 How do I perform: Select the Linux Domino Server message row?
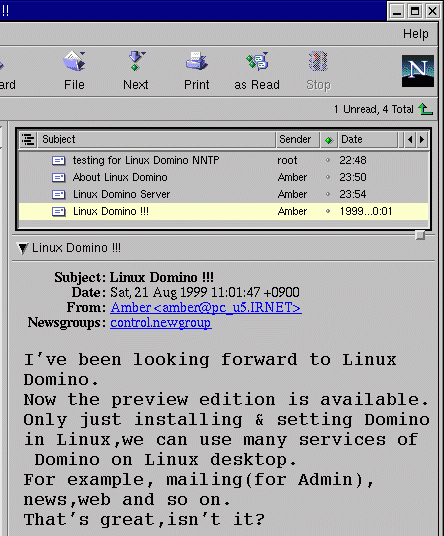coord(223,194)
